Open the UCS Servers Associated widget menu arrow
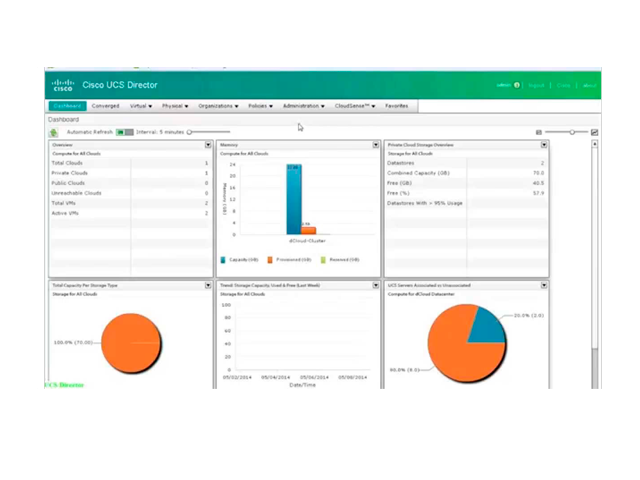This screenshot has height=480, width=640. pyautogui.click(x=544, y=285)
